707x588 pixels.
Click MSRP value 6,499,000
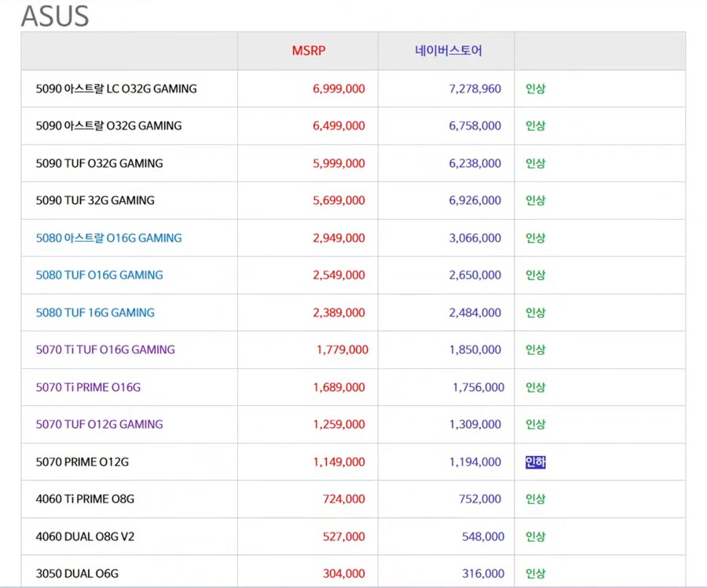[x=339, y=126]
